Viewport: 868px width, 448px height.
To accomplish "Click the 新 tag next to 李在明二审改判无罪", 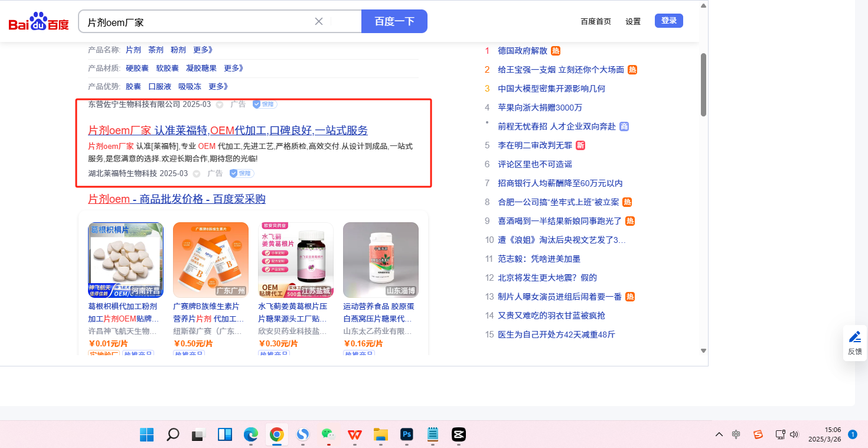I will (580, 145).
